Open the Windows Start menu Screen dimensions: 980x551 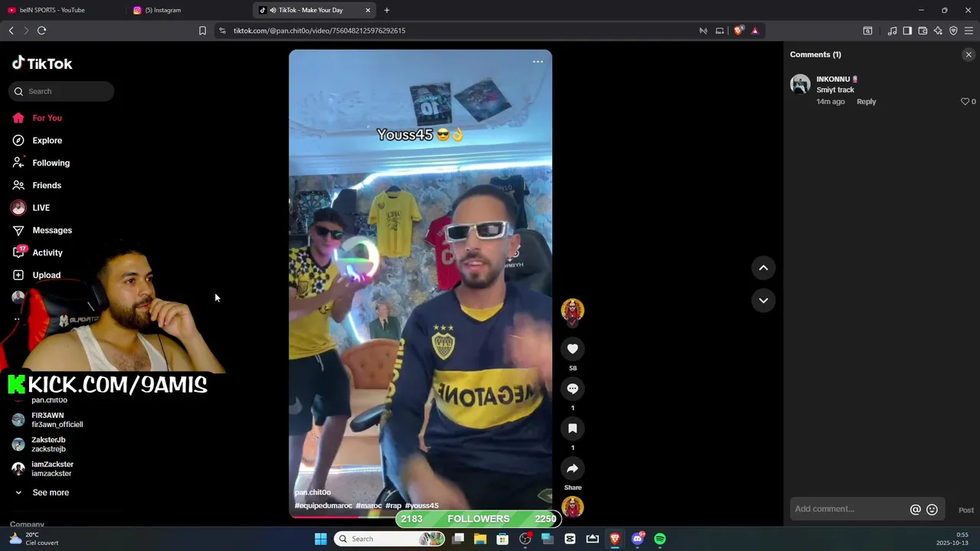[x=321, y=539]
